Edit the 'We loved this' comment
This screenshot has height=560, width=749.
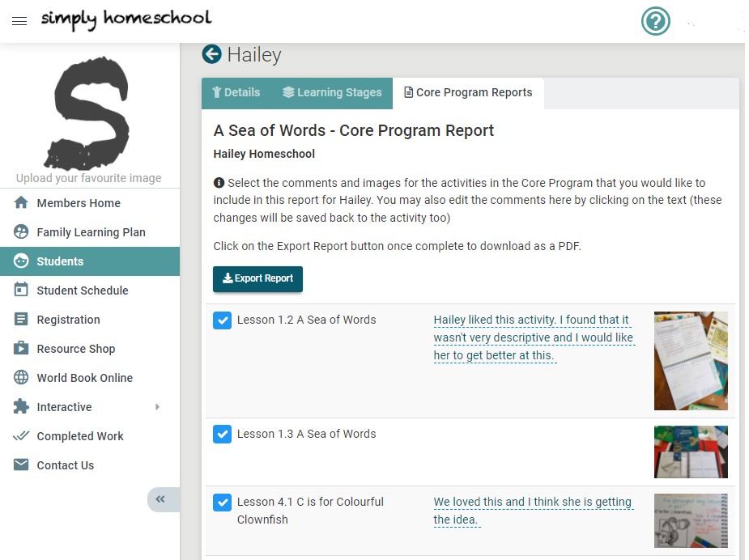(x=533, y=511)
